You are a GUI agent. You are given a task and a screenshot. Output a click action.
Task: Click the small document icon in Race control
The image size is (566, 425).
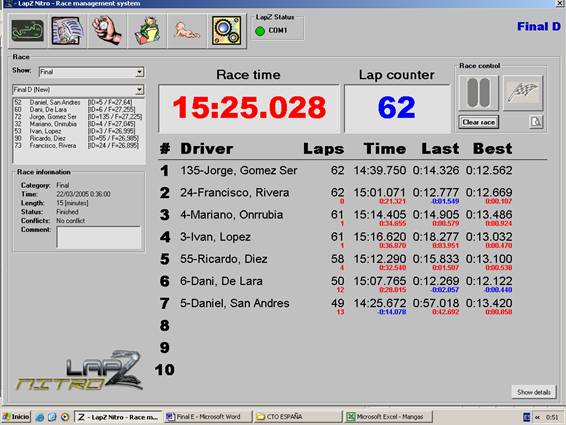(x=536, y=122)
